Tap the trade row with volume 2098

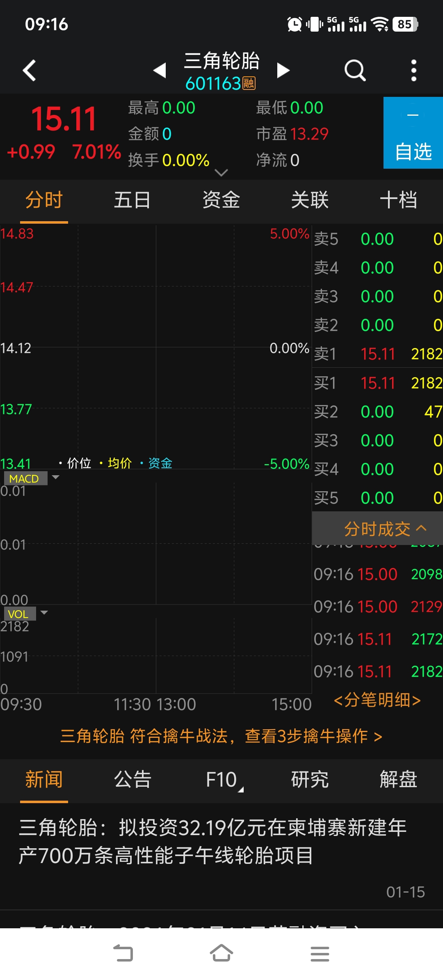tap(378, 574)
